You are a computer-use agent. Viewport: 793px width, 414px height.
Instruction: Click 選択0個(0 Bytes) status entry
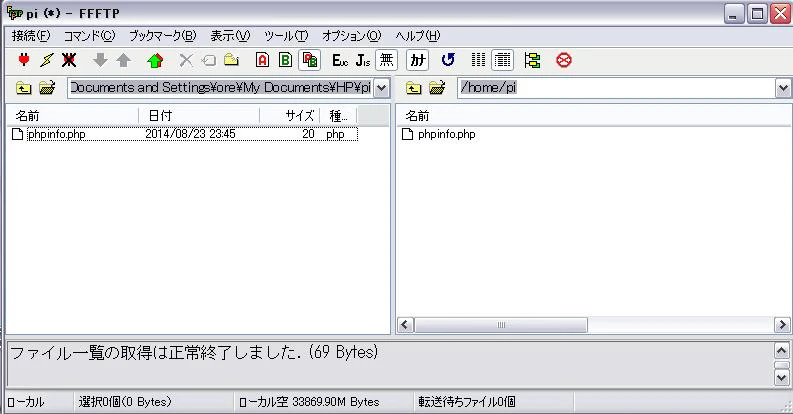click(x=125, y=402)
